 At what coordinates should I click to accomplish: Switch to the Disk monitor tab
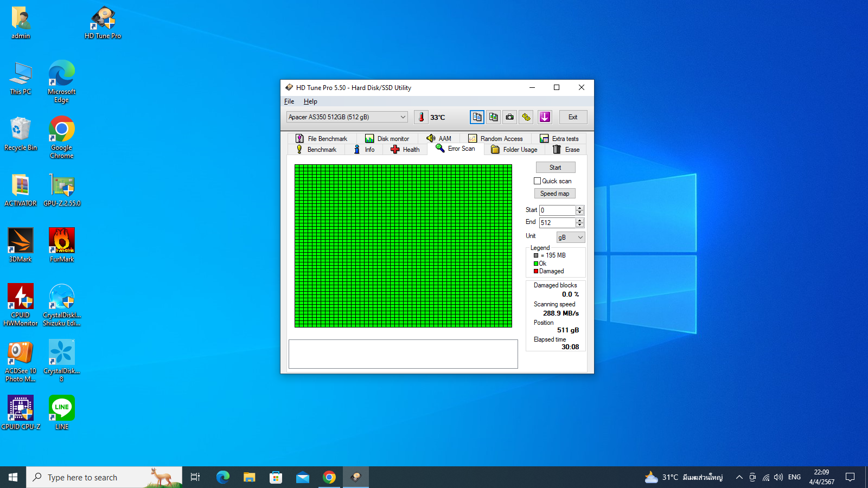click(x=387, y=139)
